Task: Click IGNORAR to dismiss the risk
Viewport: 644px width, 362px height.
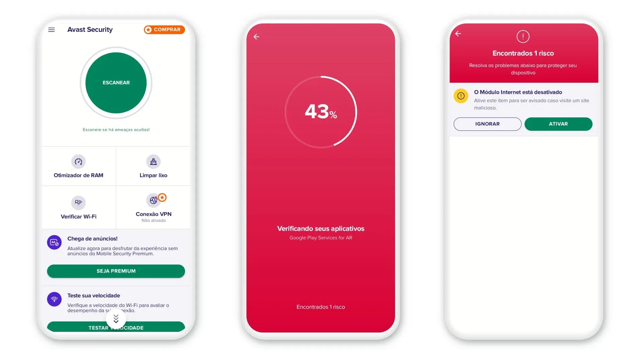Action: [487, 124]
